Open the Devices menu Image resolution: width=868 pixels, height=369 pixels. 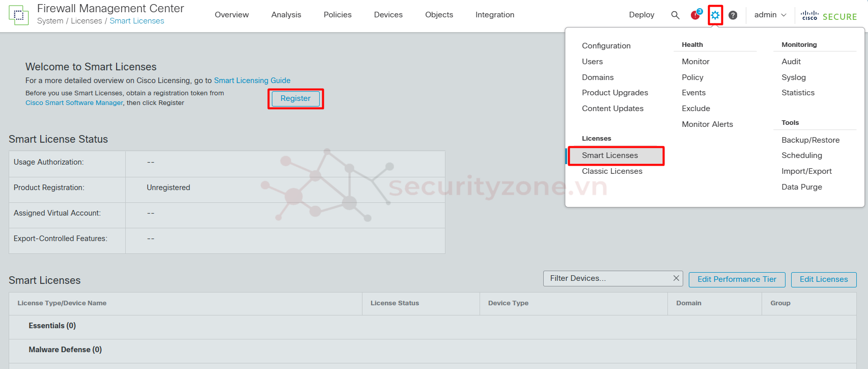tap(388, 15)
